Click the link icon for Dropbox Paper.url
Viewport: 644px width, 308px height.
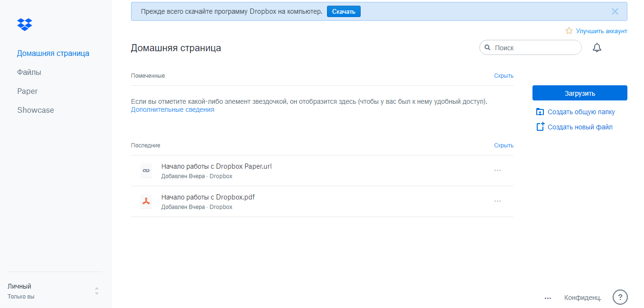click(x=146, y=171)
